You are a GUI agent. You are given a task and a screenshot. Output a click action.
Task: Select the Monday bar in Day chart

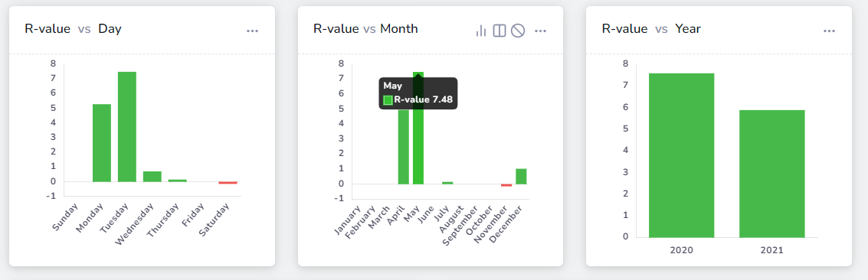(102, 143)
